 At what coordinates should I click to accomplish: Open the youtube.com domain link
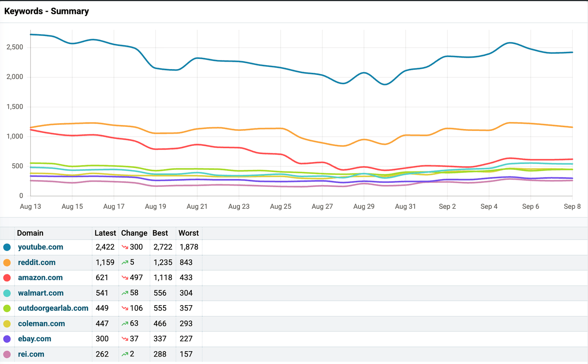tap(40, 247)
